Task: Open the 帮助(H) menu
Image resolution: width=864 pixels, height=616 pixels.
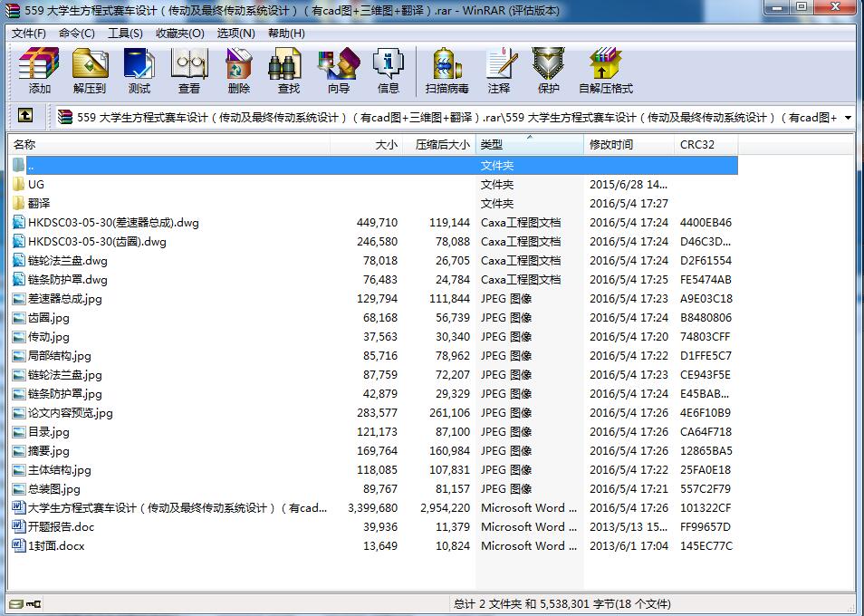Action: (286, 33)
